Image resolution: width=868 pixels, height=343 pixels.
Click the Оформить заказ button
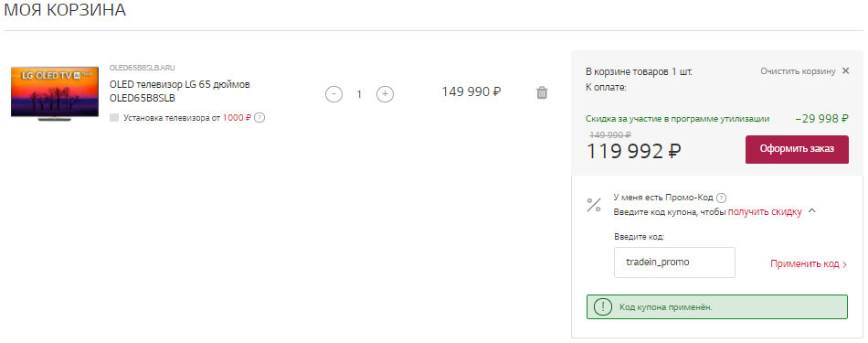pos(797,149)
